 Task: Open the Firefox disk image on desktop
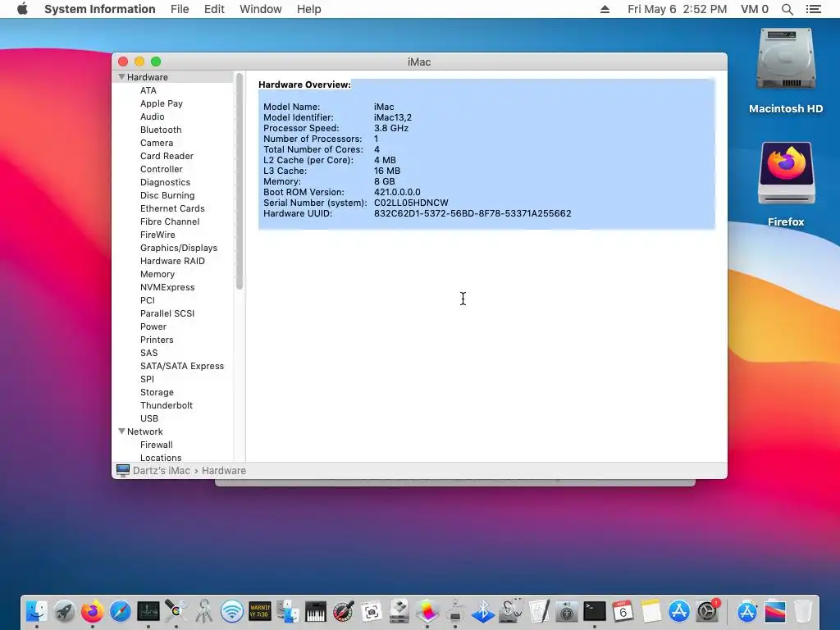(786, 174)
